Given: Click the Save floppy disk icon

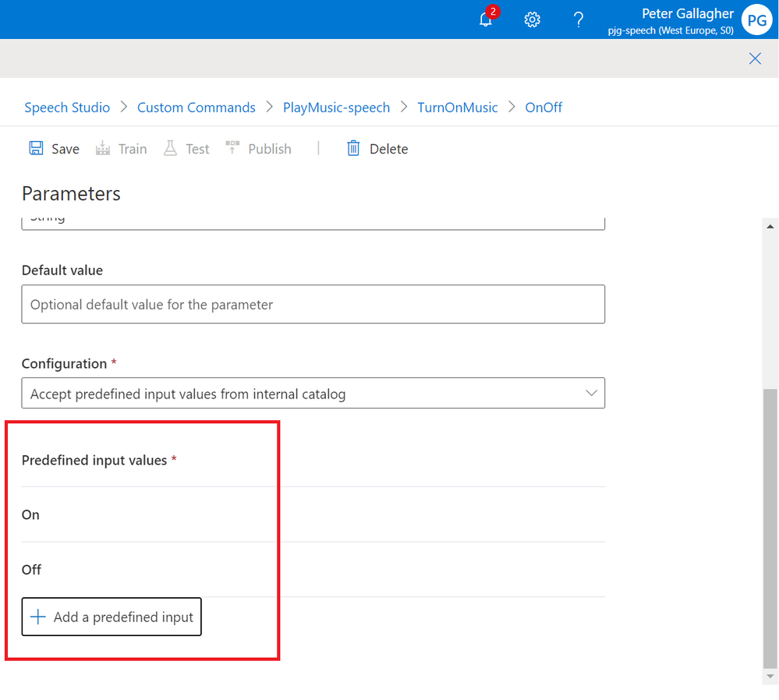Looking at the screenshot, I should coord(36,148).
